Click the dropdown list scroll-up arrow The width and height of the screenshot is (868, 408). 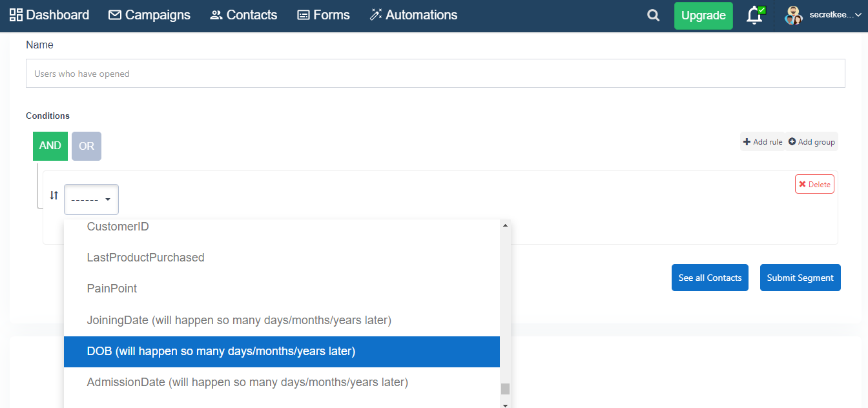coord(505,225)
